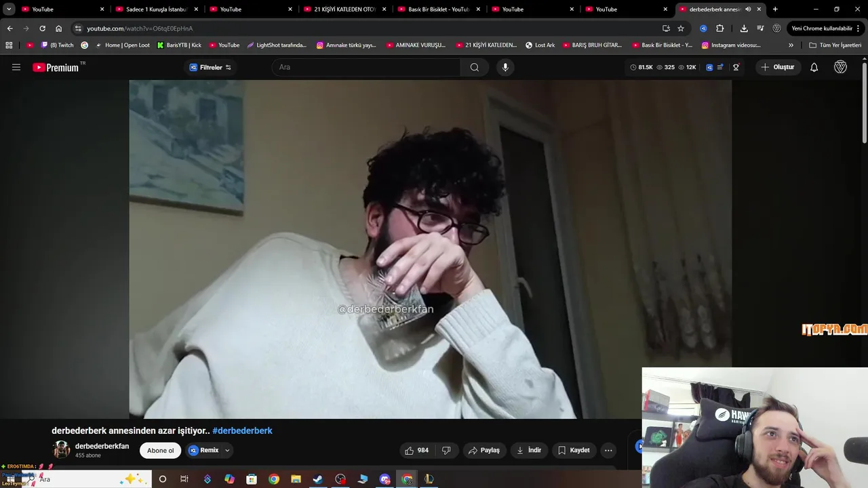This screenshot has height=488, width=868.
Task: Reload the page
Action: pos(42,28)
